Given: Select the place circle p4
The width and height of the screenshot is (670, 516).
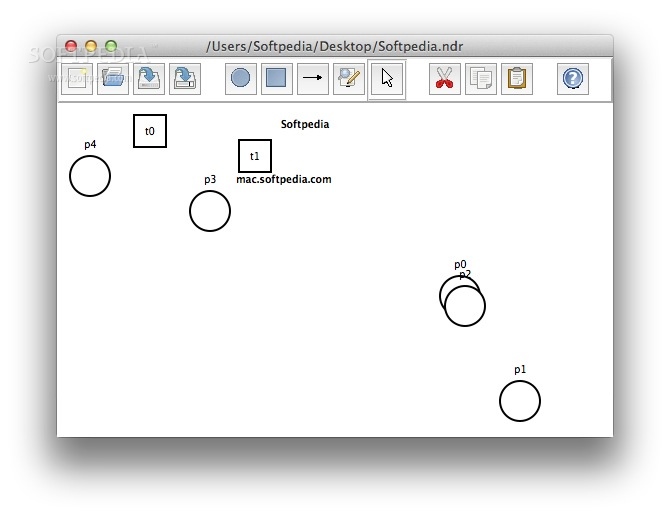Looking at the screenshot, I should [90, 176].
